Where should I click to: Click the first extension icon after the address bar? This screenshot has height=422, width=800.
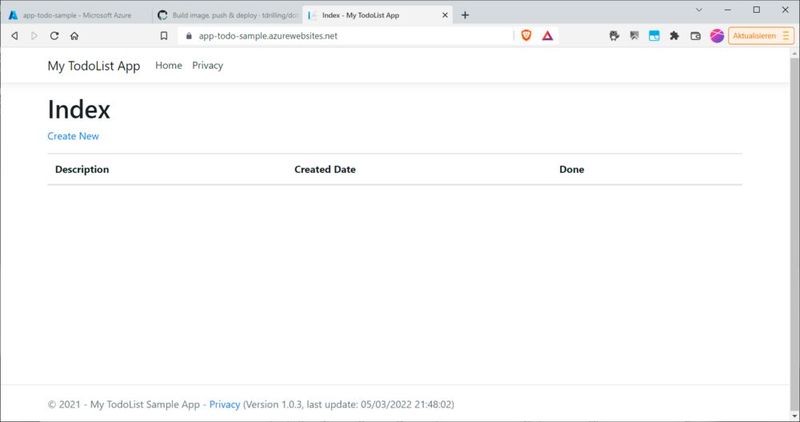(x=614, y=36)
